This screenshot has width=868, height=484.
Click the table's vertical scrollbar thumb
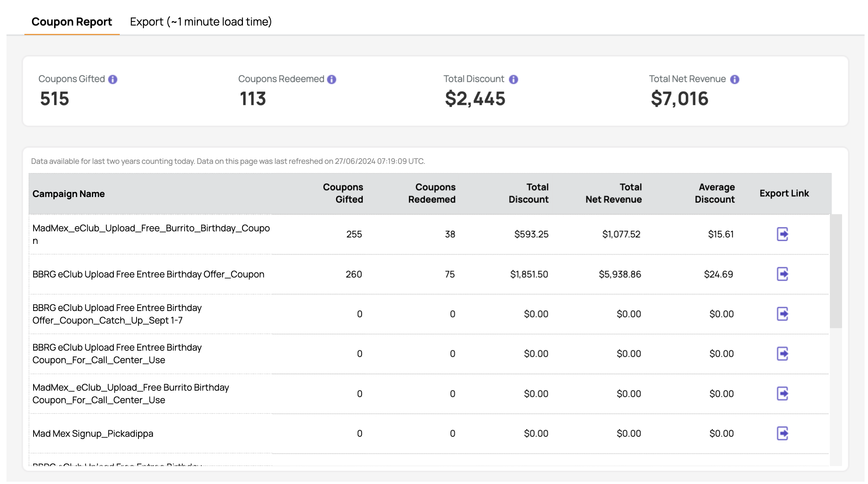pos(836,271)
